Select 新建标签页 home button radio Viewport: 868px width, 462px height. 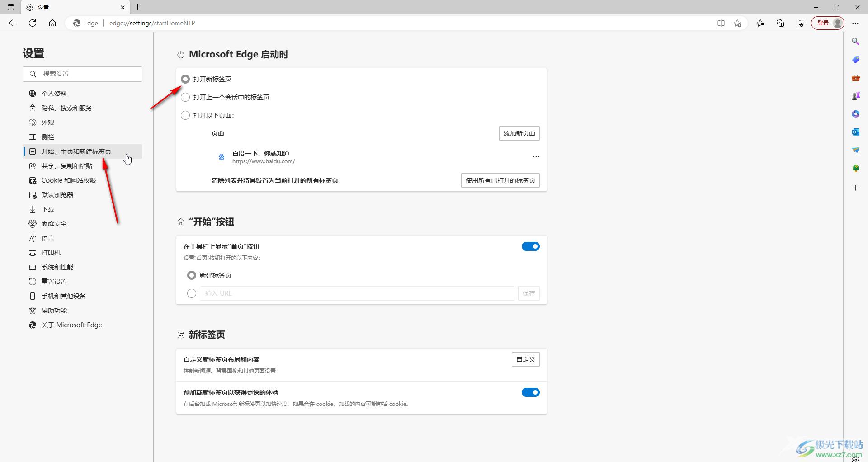192,275
